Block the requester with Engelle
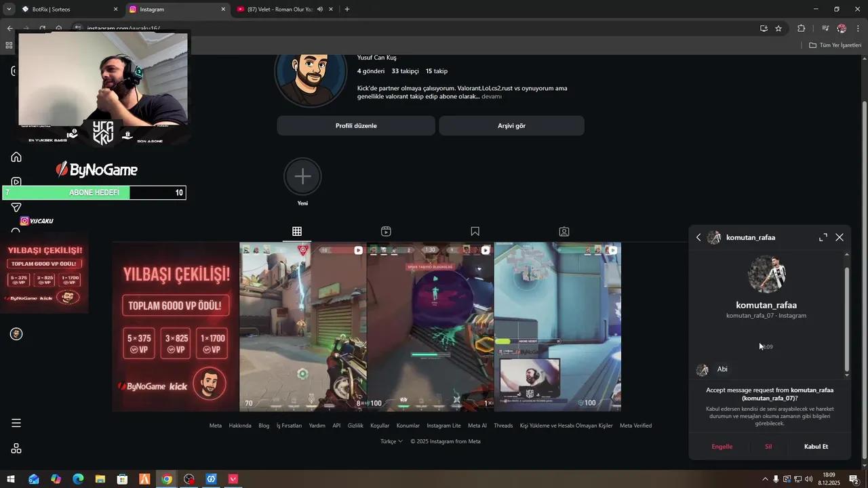 722,447
